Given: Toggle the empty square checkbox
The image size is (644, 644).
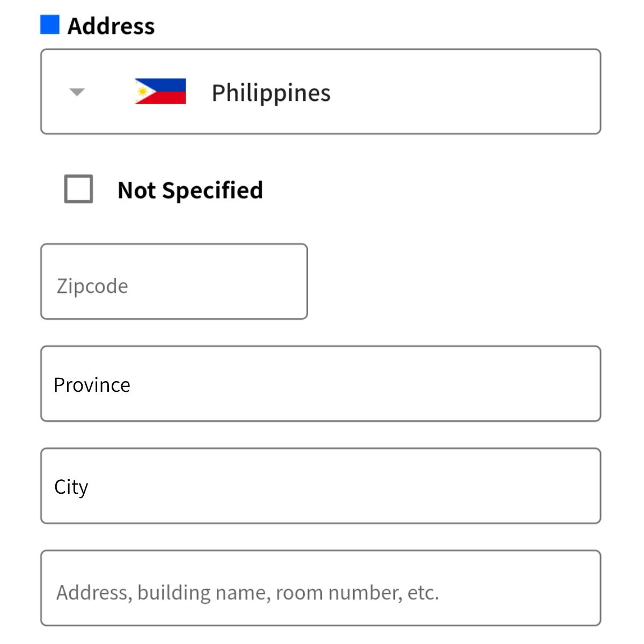Looking at the screenshot, I should pyautogui.click(x=78, y=189).
